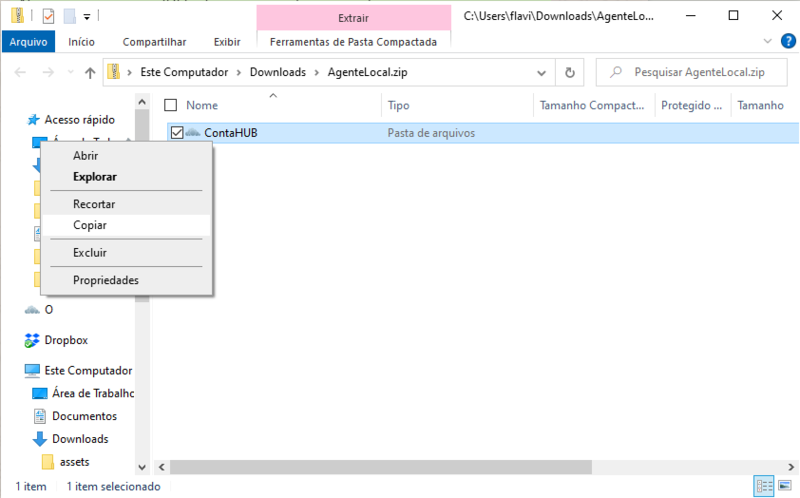Click the Documentos icon in navigation
This screenshot has height=498, width=800.
(40, 416)
